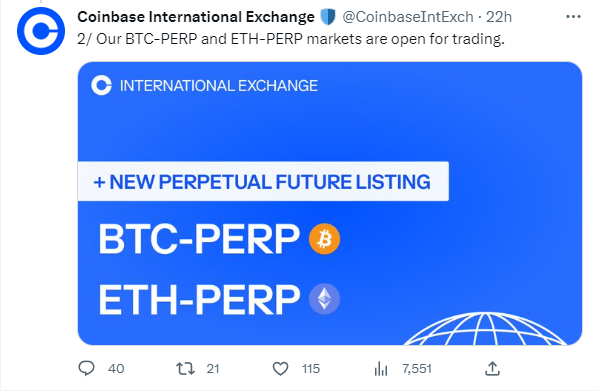The height and width of the screenshot is (391, 599).
Task: Visit the @CoinbaseIntExch handle
Action: coord(408,17)
